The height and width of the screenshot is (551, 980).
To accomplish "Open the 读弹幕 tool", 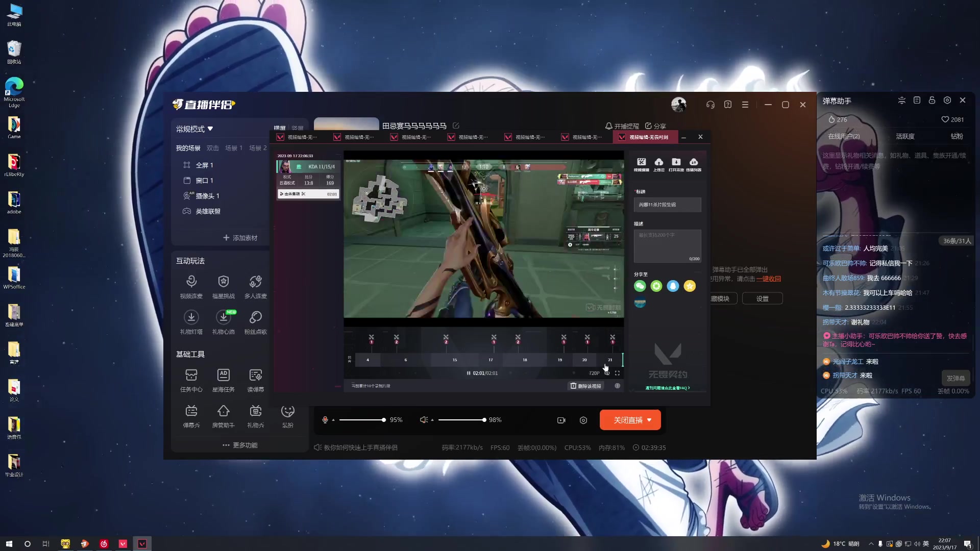I will point(256,381).
